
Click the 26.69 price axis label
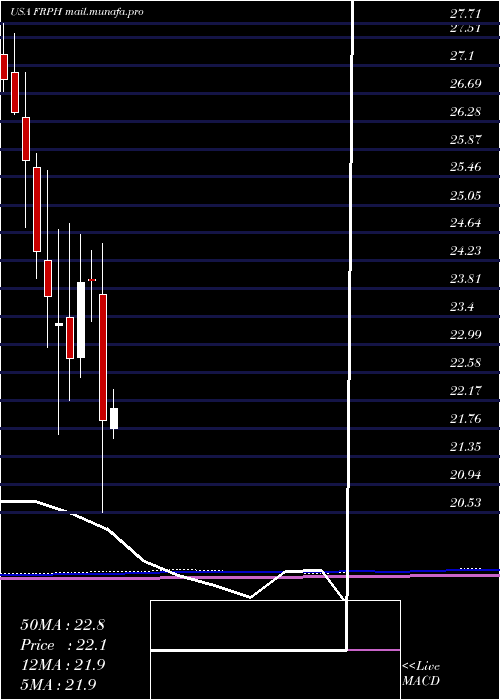[465, 83]
